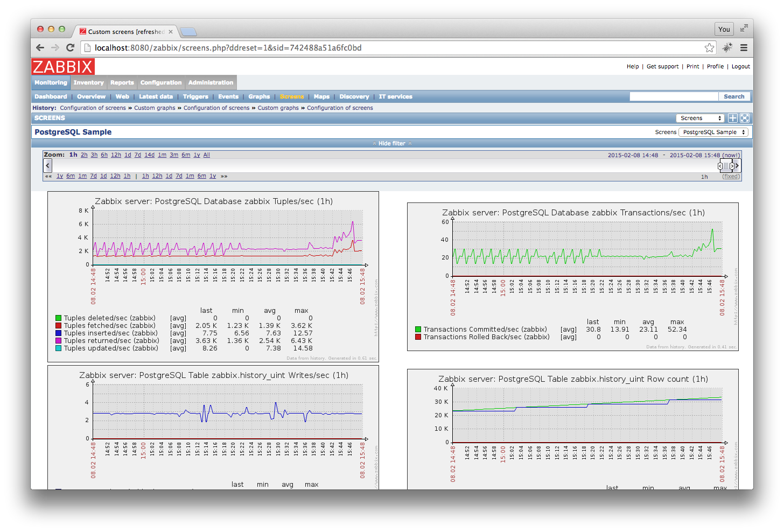The image size is (784, 532).
Task: Click the Logout link
Action: [x=740, y=67]
